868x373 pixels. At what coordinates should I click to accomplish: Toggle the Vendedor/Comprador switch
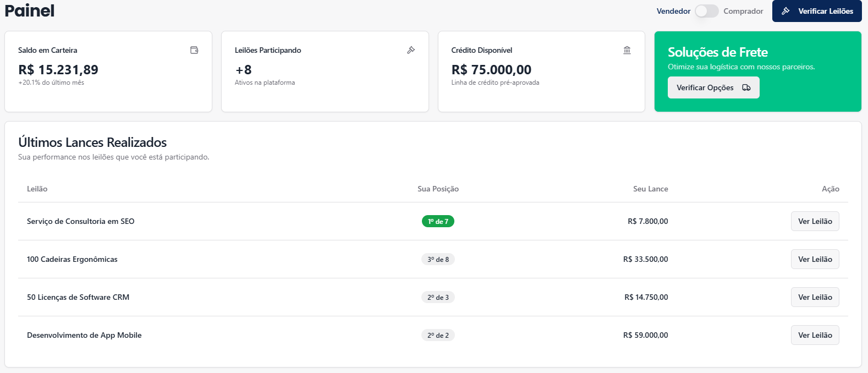[706, 11]
